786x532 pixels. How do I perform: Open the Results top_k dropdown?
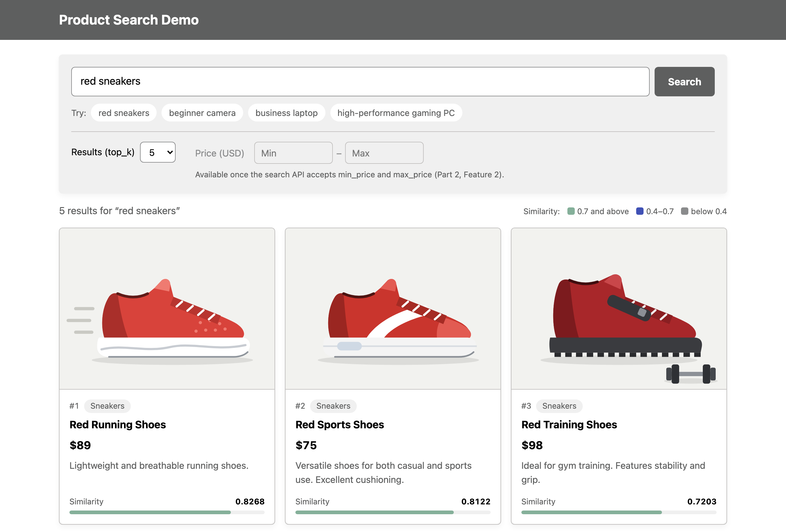tap(158, 152)
